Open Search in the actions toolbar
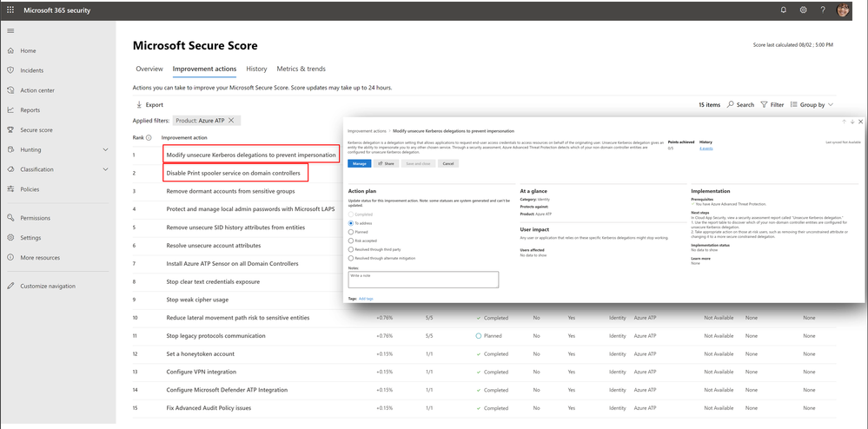 (x=740, y=104)
